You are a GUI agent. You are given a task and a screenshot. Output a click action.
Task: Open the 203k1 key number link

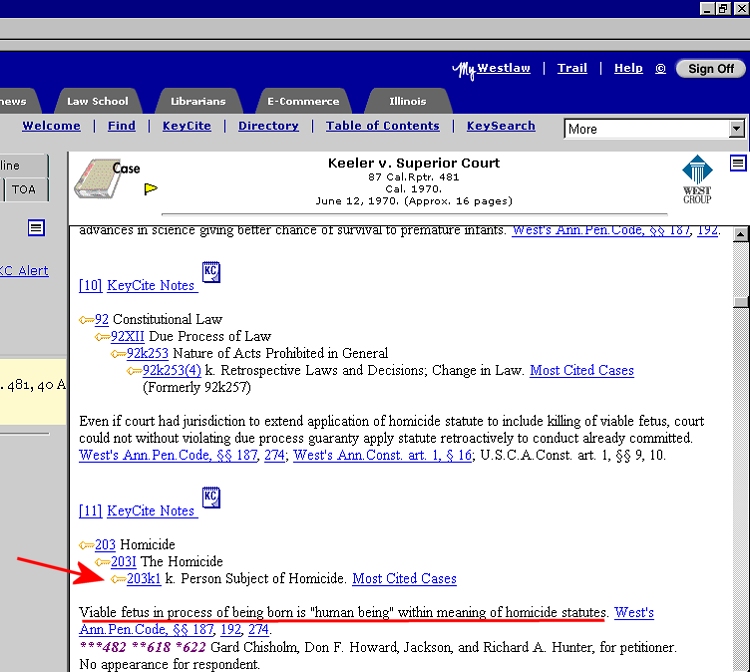click(x=143, y=579)
